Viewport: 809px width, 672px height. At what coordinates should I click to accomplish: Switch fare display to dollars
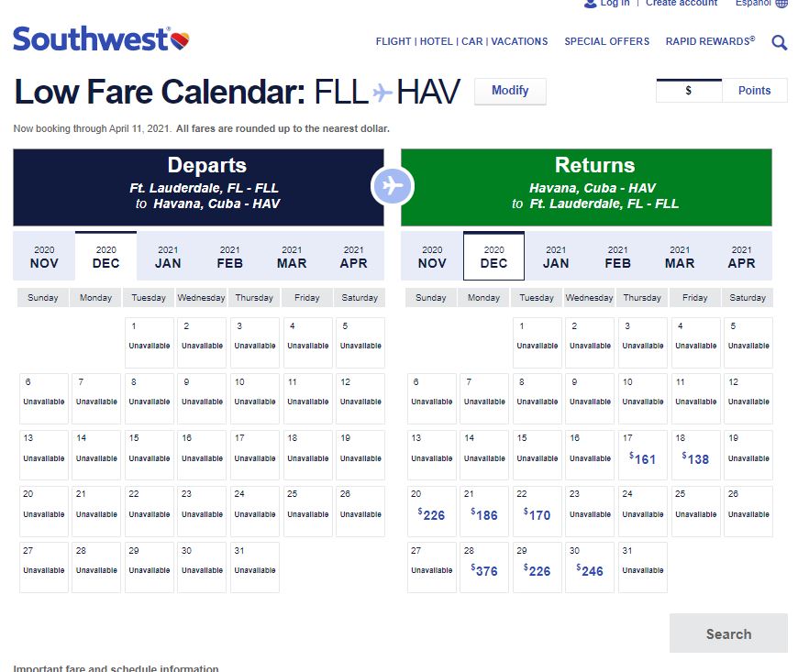[x=688, y=91]
